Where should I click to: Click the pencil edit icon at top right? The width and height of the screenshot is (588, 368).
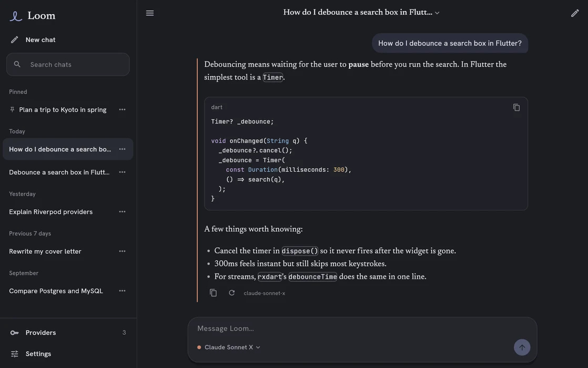(575, 13)
